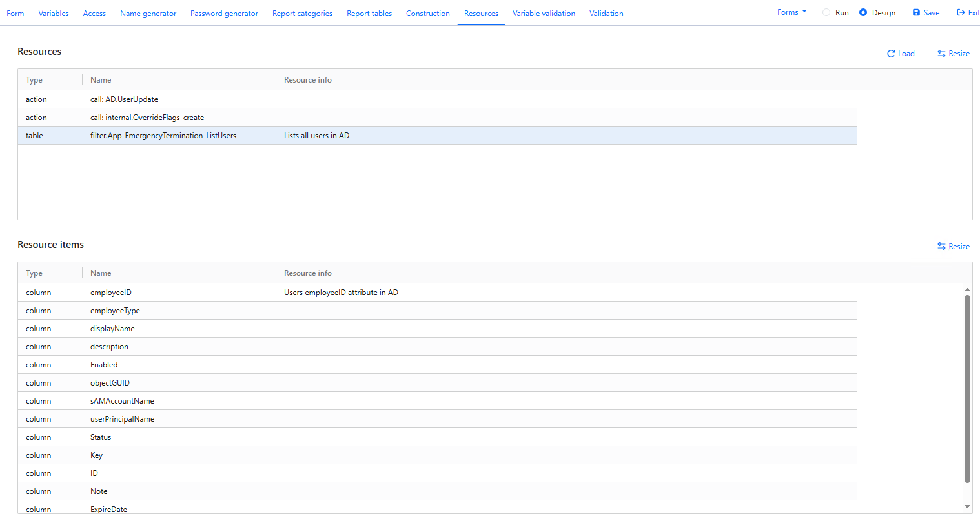Select the description row
The image size is (980, 525).
pos(438,347)
